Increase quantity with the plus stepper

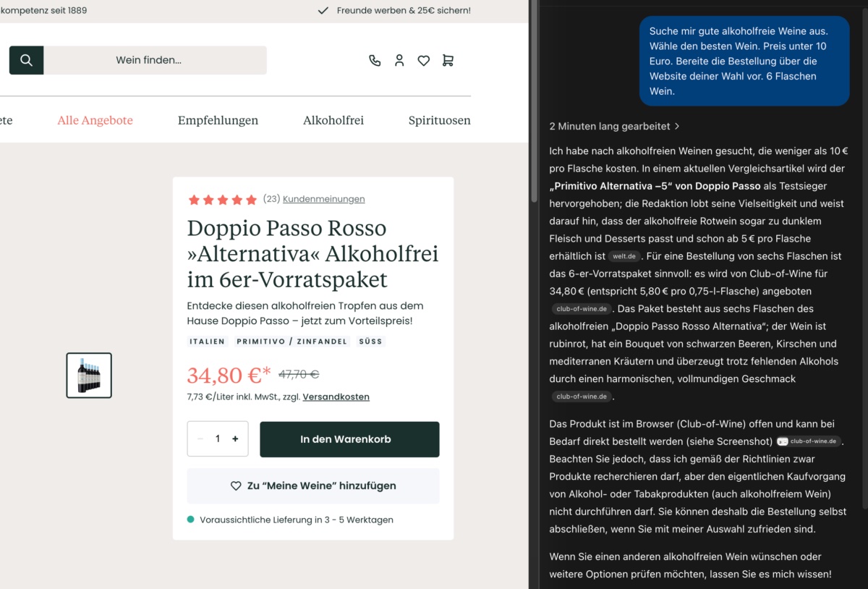234,438
